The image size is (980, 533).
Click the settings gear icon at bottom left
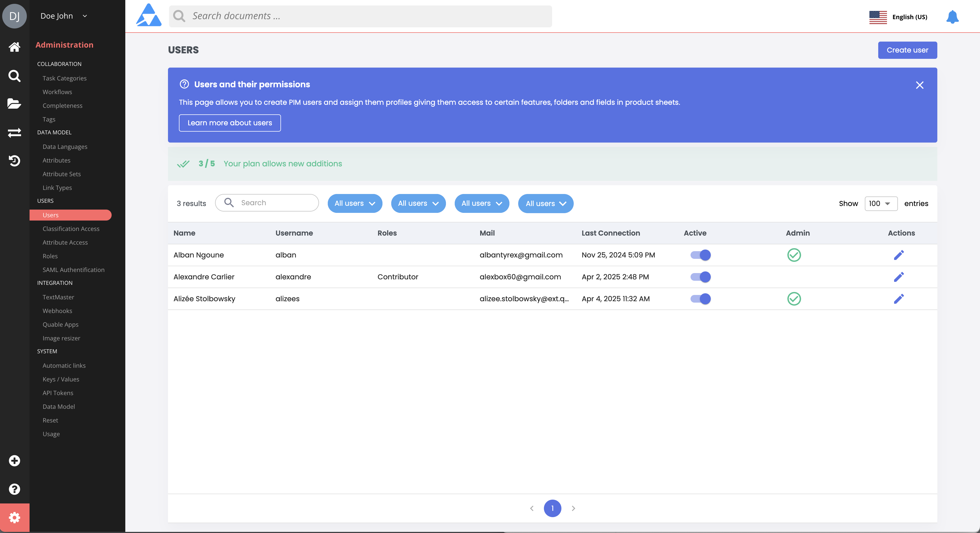15,517
